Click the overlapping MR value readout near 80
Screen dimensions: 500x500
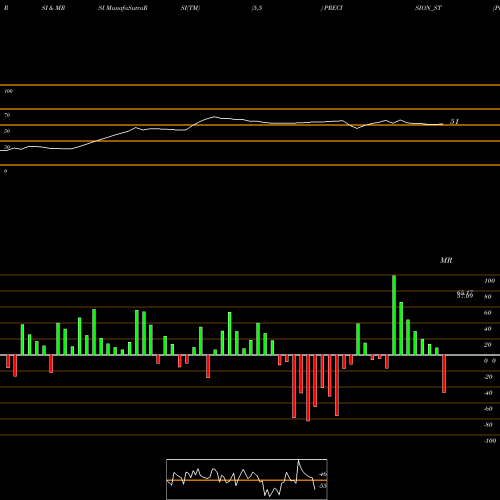[465, 294]
